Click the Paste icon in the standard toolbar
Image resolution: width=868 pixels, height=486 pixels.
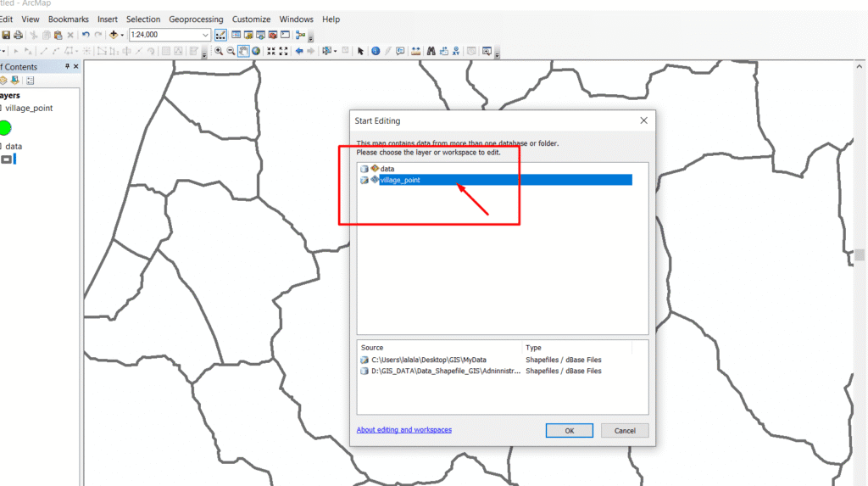pyautogui.click(x=58, y=35)
